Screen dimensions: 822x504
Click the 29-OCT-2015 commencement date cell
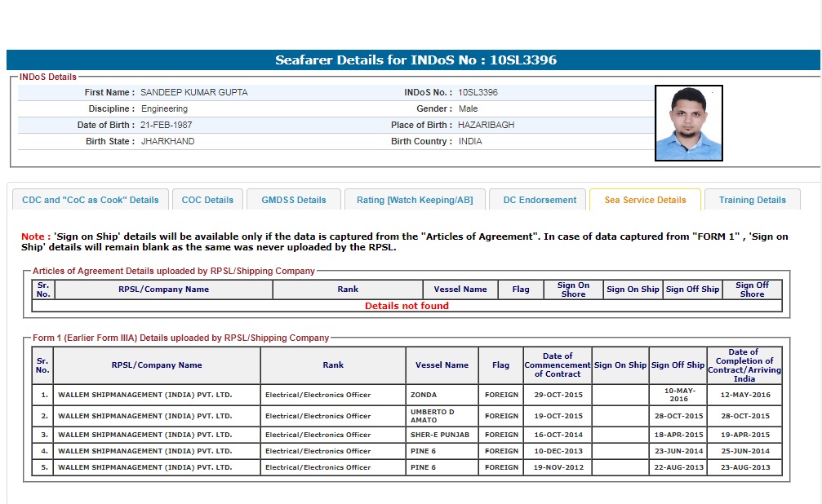(557, 395)
